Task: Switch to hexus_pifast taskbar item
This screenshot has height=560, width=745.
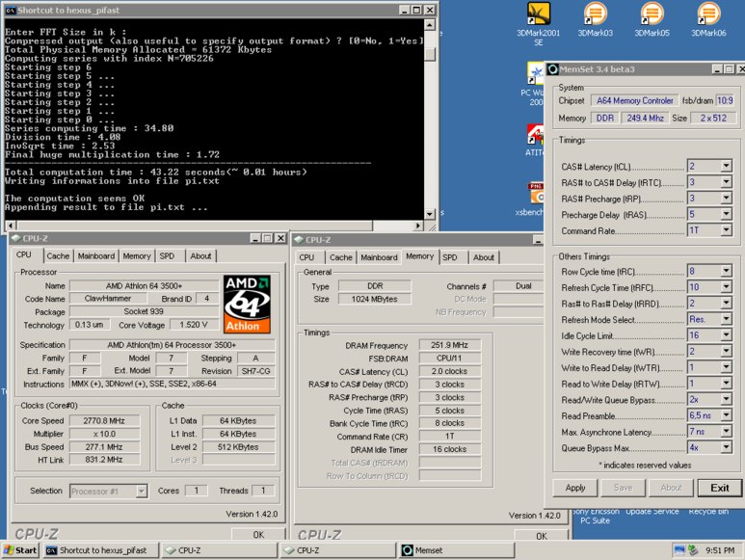Action: pos(100,550)
